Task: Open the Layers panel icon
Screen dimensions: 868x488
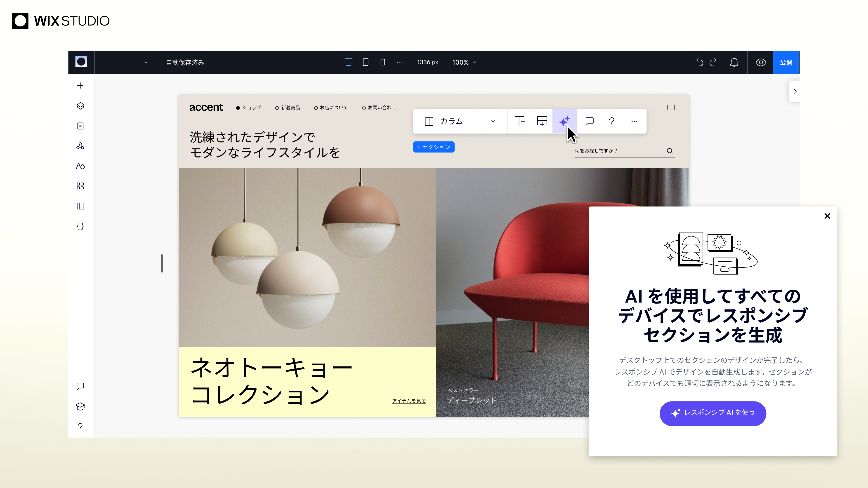Action: click(80, 106)
